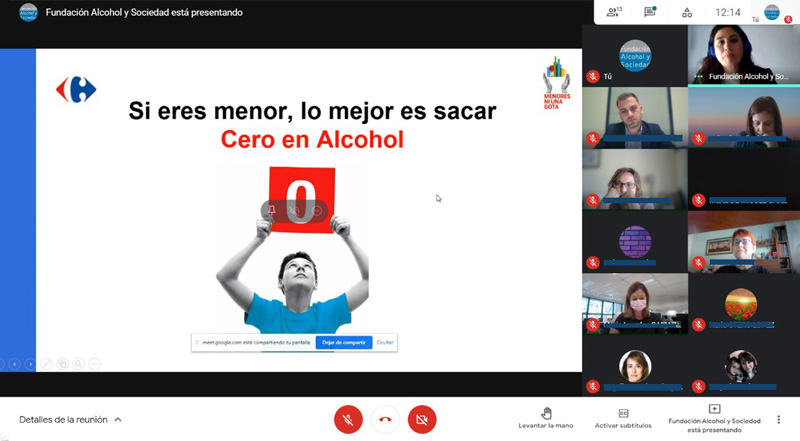
Task: Click the 12:14 clock display
Action: coord(728,12)
